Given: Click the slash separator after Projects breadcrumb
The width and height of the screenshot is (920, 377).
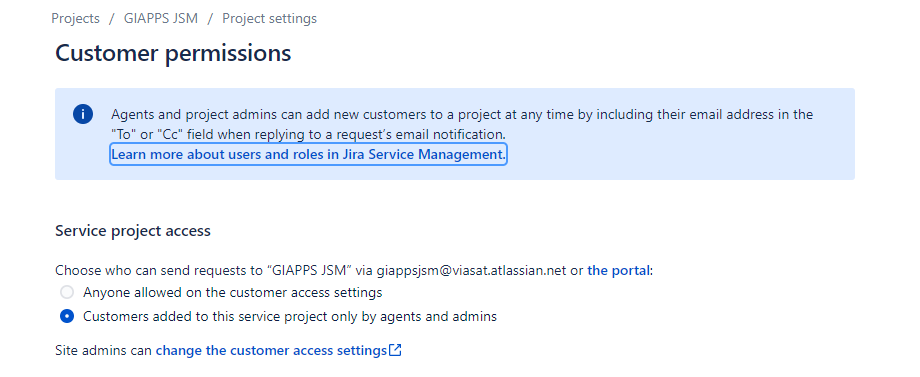Looking at the screenshot, I should pos(111,18).
